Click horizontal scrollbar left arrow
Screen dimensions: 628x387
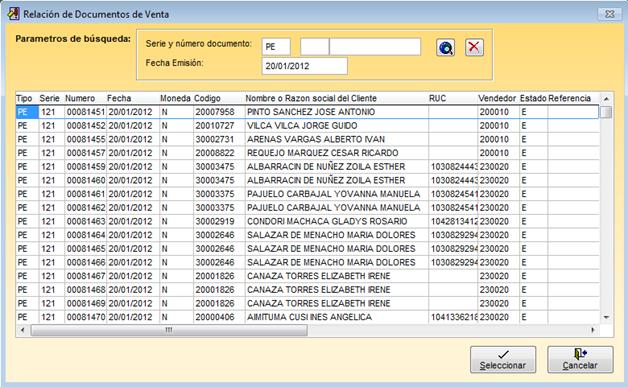pos(22,330)
